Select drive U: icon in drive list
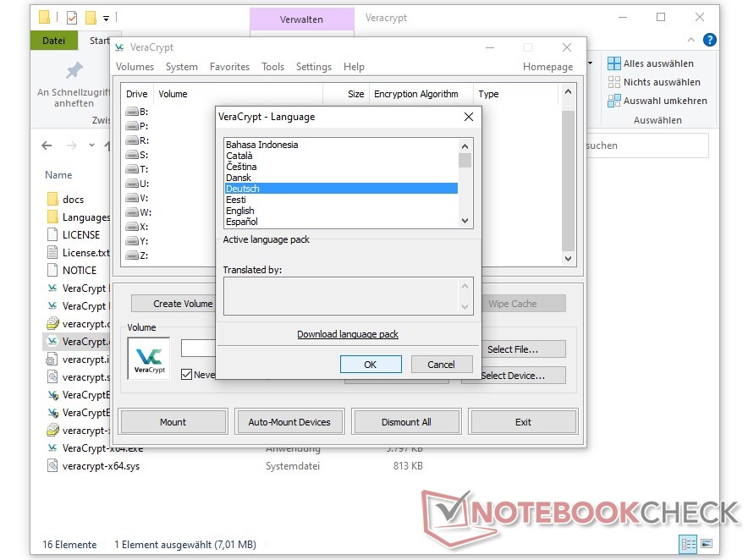748x560 pixels. [x=132, y=184]
